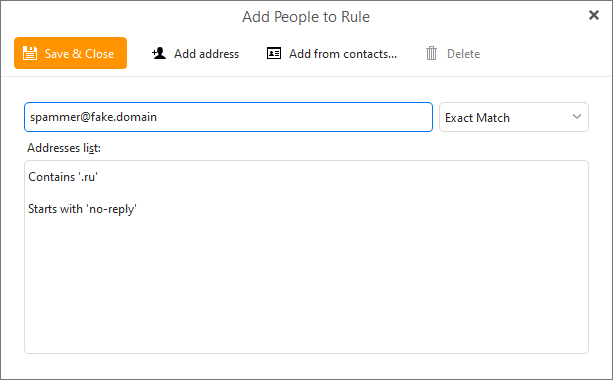Click empty area of the addresses list

(306, 285)
